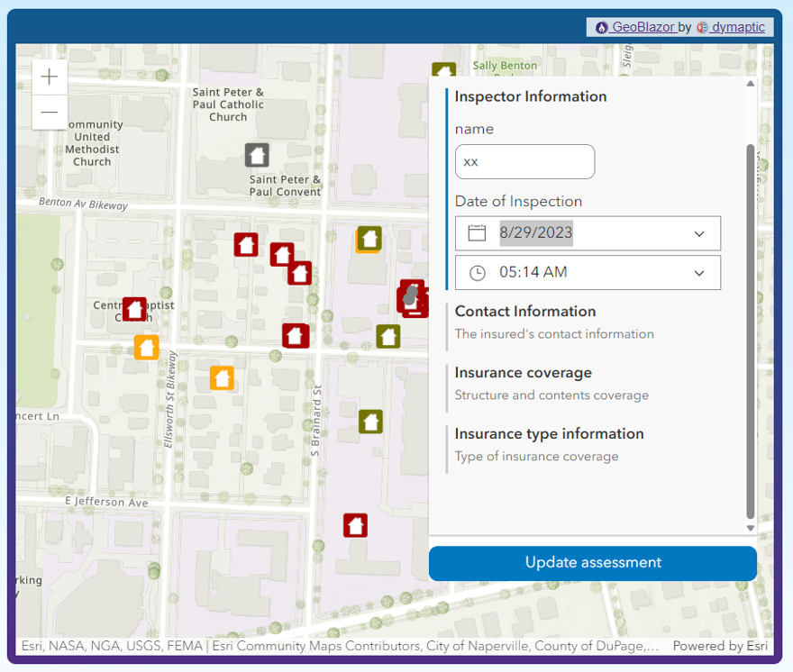
Task: Click the form panel scroll down arrow
Action: point(750,528)
